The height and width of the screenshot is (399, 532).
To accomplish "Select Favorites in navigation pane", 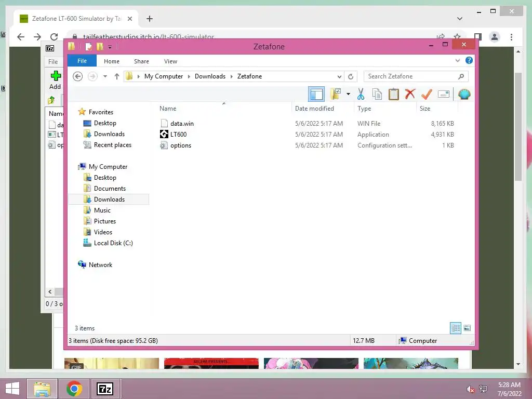I will (x=101, y=112).
